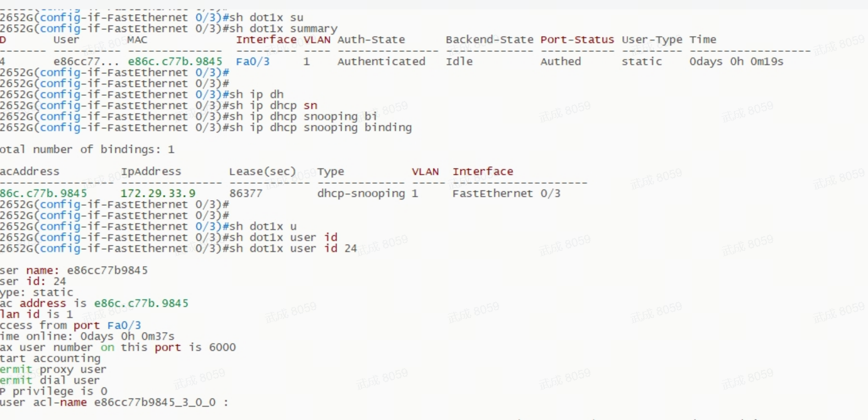Click the lease value 86377
The width and height of the screenshot is (868, 420).
246,193
